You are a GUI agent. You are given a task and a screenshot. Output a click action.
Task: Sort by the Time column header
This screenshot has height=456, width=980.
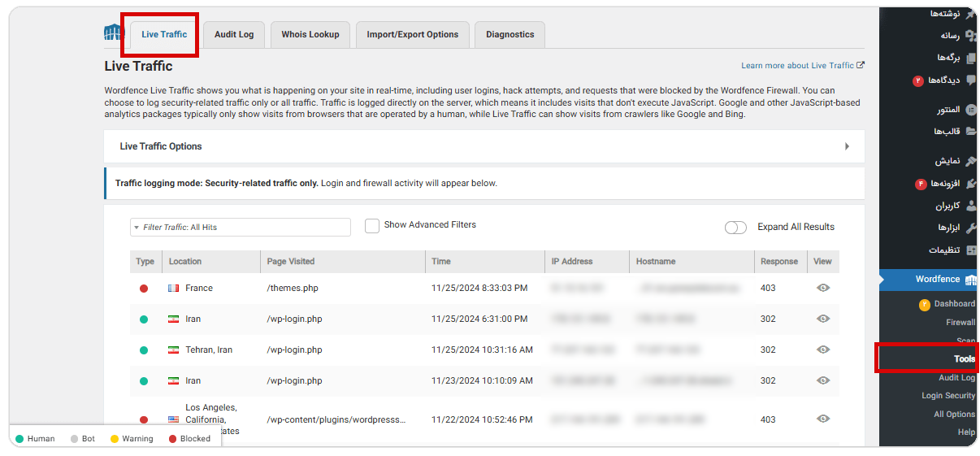coord(441,262)
